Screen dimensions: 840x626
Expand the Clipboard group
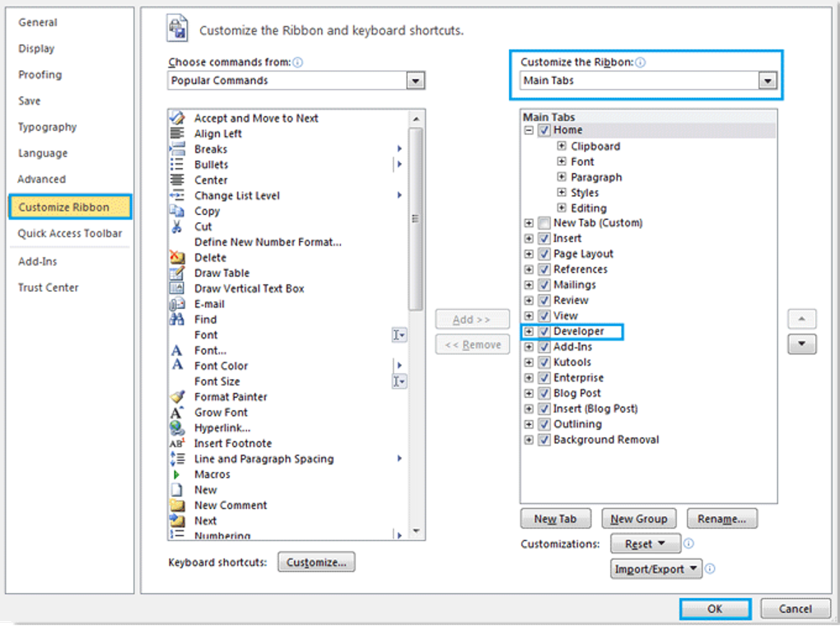pos(562,146)
